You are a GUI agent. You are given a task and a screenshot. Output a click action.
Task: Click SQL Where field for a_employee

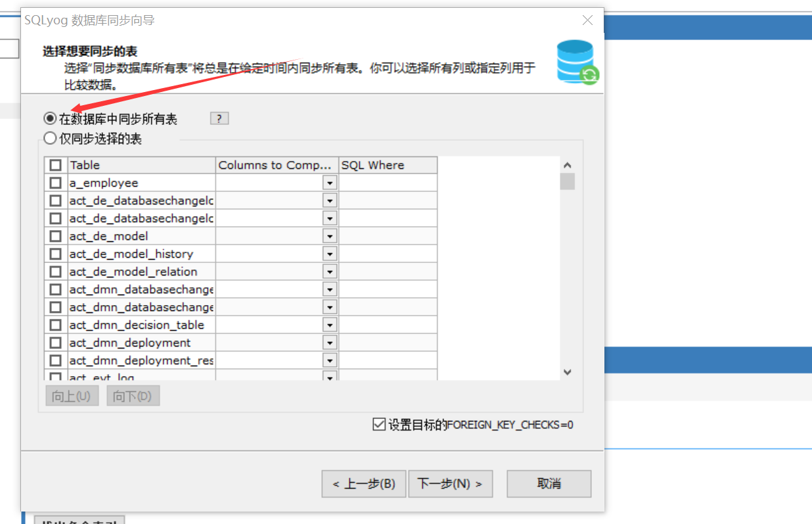click(x=388, y=183)
